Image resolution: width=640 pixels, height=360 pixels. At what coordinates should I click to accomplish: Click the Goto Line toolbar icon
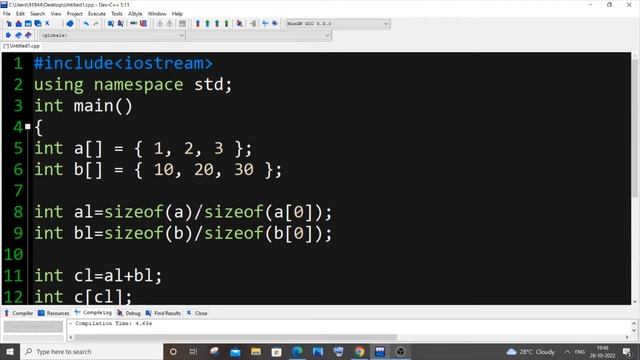click(x=143, y=24)
